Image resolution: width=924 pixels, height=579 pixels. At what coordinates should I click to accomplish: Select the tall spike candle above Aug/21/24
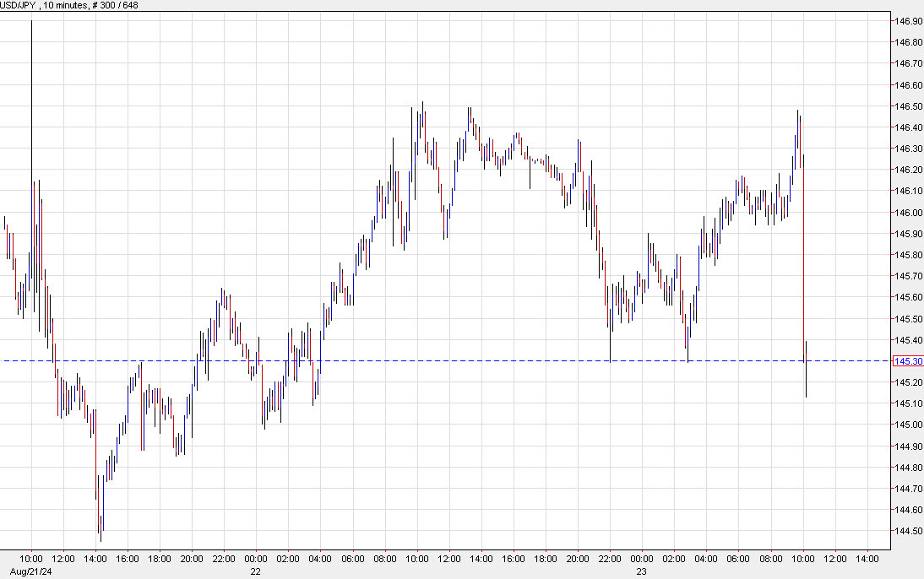(x=31, y=101)
